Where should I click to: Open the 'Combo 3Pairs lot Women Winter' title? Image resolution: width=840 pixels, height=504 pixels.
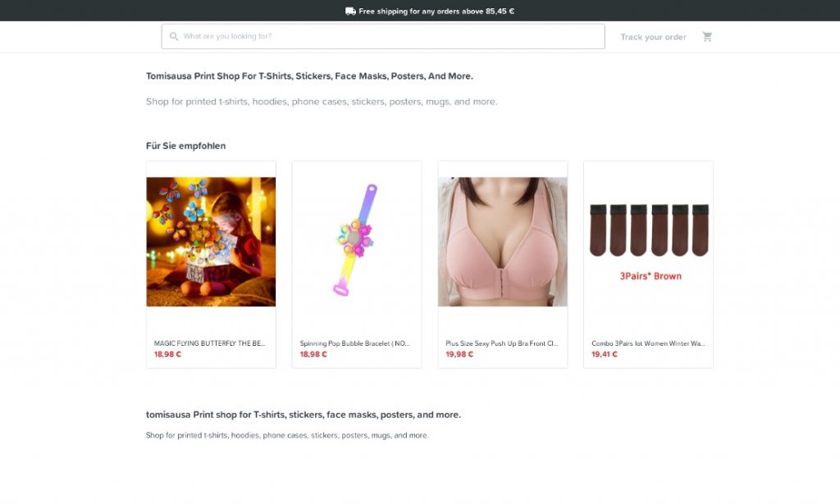(647, 343)
